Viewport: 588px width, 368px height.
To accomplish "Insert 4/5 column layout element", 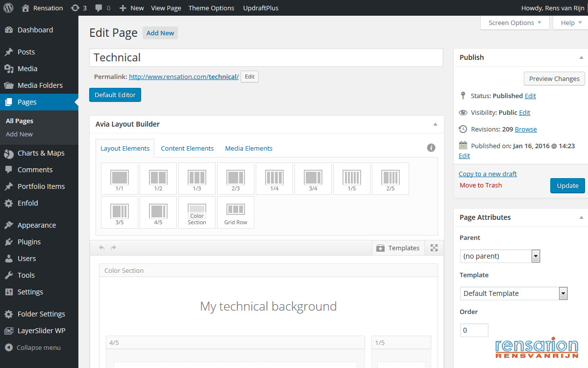I will (158, 212).
